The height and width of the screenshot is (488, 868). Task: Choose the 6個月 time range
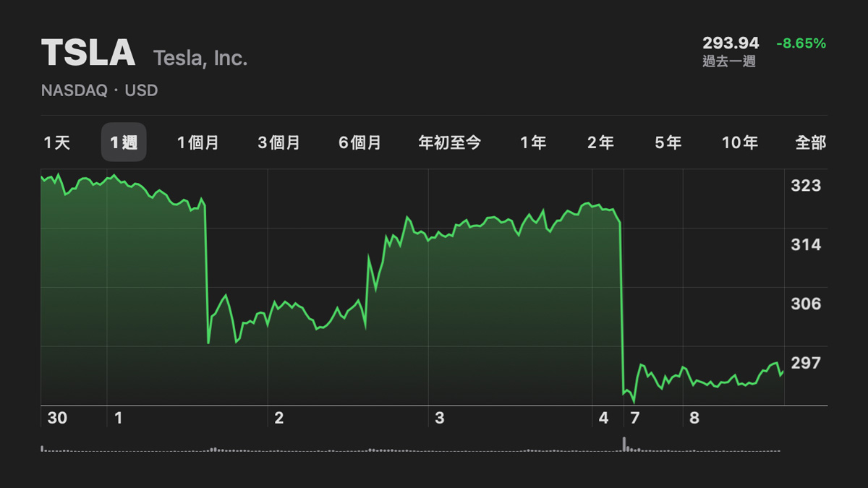pos(359,142)
